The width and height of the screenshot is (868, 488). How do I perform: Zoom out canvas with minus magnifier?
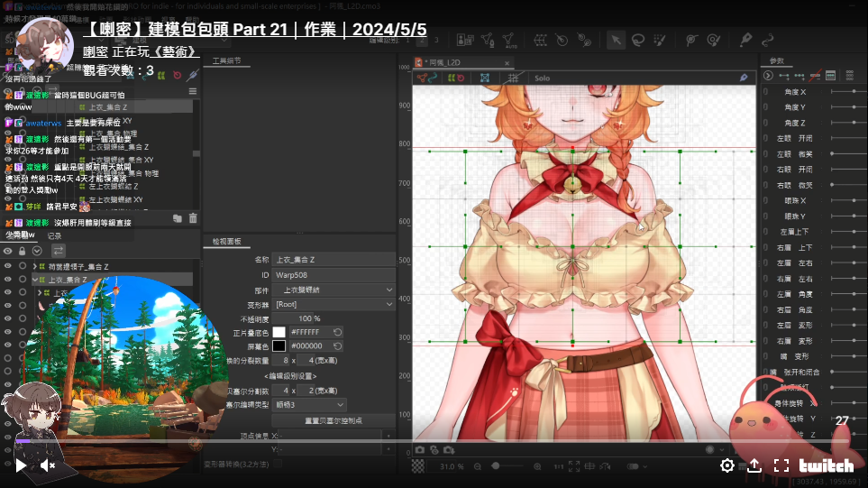(x=478, y=466)
